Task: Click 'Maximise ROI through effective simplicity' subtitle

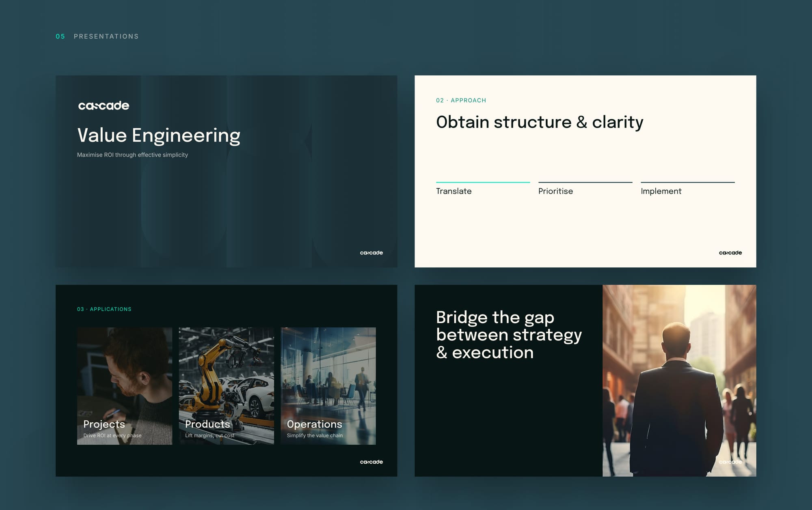Action: tap(132, 155)
